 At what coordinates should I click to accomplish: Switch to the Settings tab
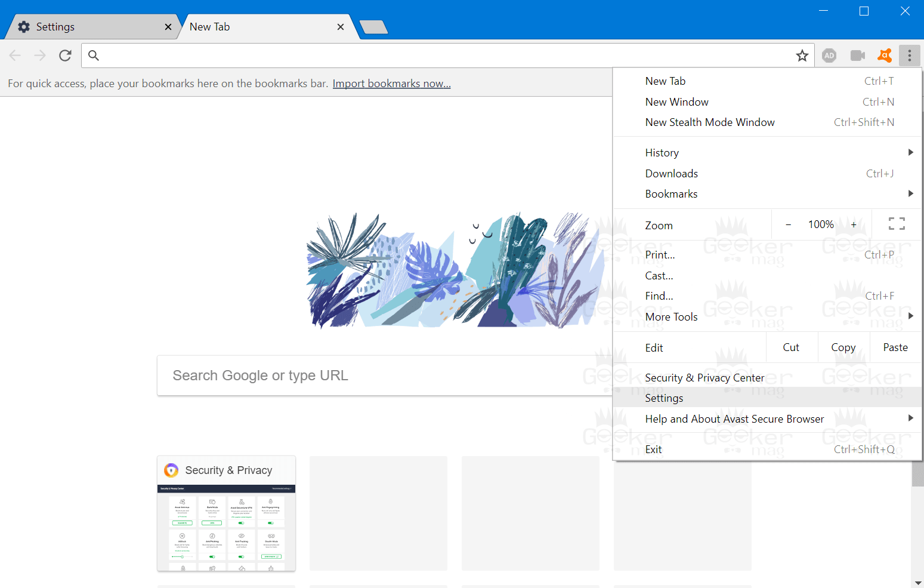pyautogui.click(x=92, y=27)
